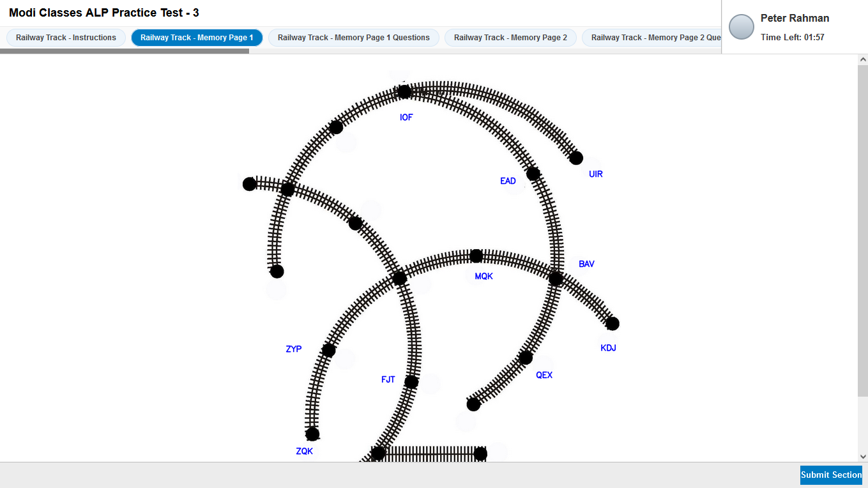The width and height of the screenshot is (868, 488).
Task: Click Peter Rahman's profile avatar
Action: 742,27
